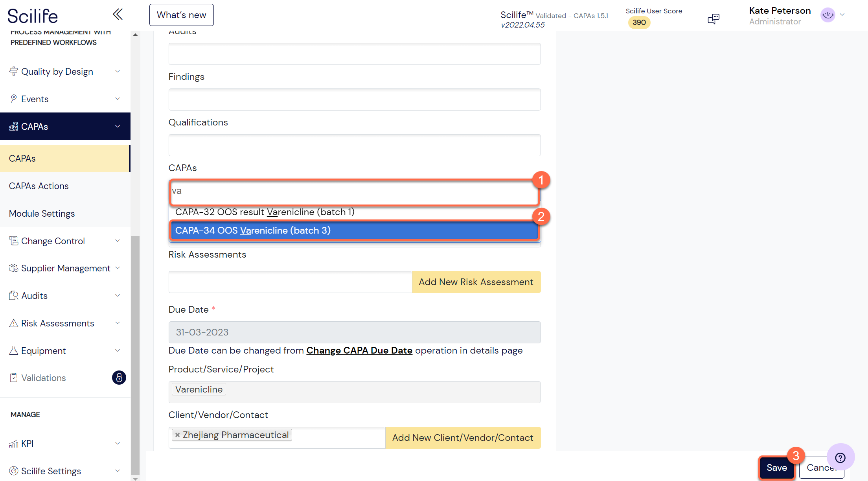Expand the Quality by Design section
Screen dimensions: 868x481
point(118,71)
